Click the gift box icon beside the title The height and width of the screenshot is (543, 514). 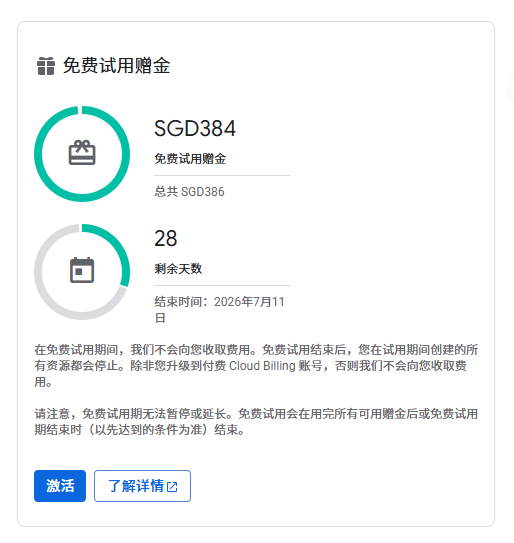[46, 66]
